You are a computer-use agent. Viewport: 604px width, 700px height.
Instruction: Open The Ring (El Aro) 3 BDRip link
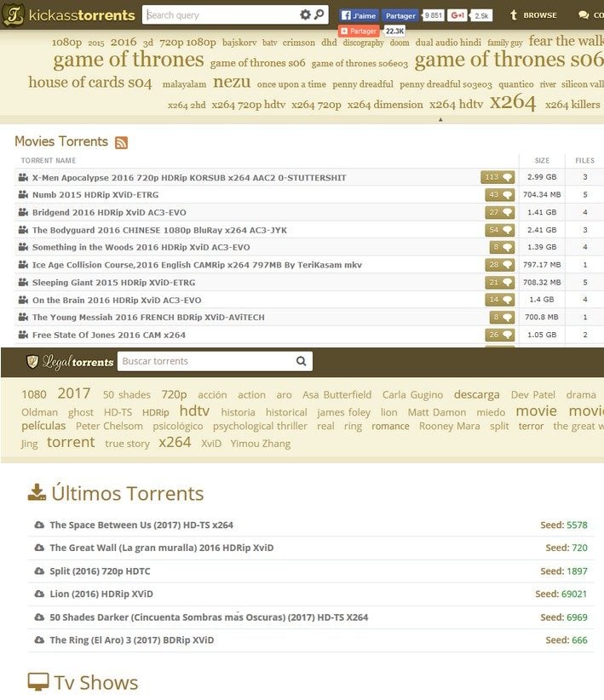131,640
